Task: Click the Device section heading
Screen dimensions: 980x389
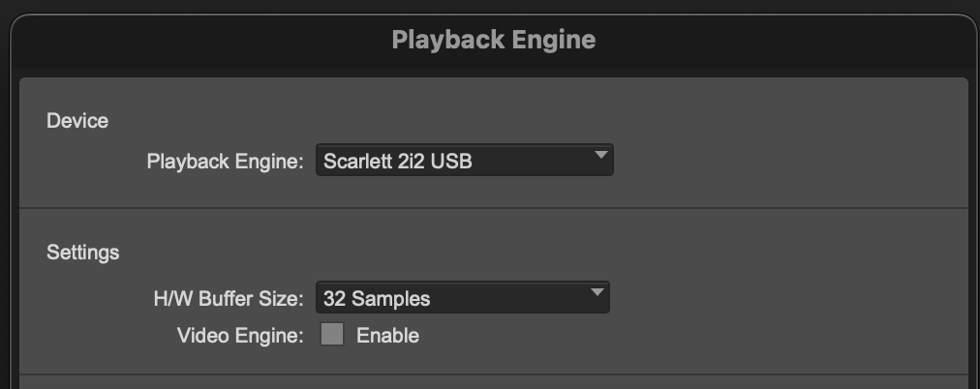Action: (77, 121)
